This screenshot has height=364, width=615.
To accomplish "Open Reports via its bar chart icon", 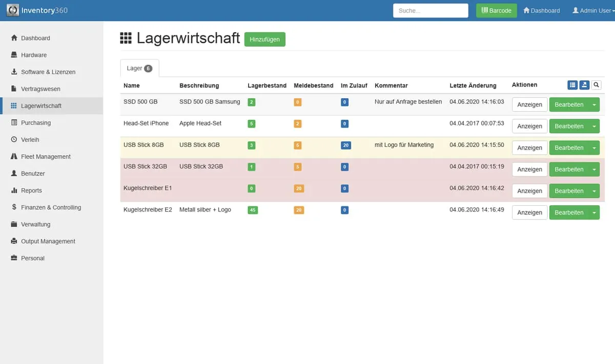I will (14, 190).
